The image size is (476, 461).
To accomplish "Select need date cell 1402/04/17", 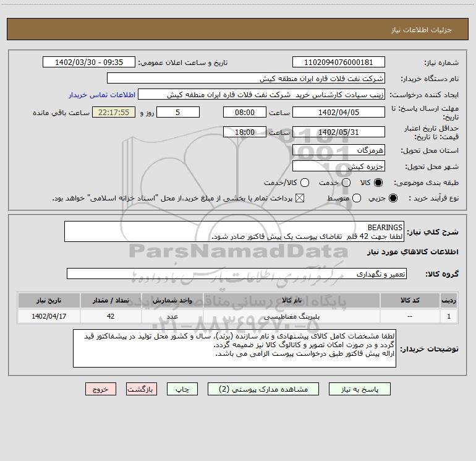I will pos(49,316).
